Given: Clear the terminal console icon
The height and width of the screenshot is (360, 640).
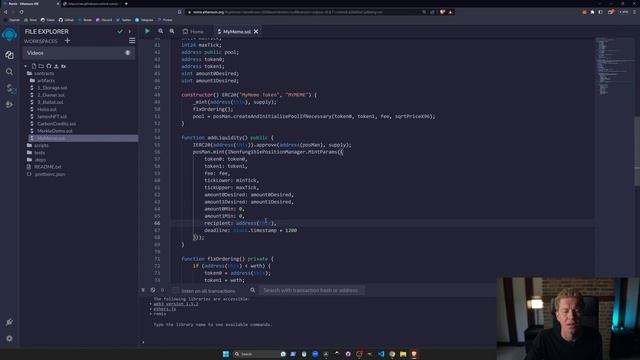Looking at the screenshot, I should (153, 290).
